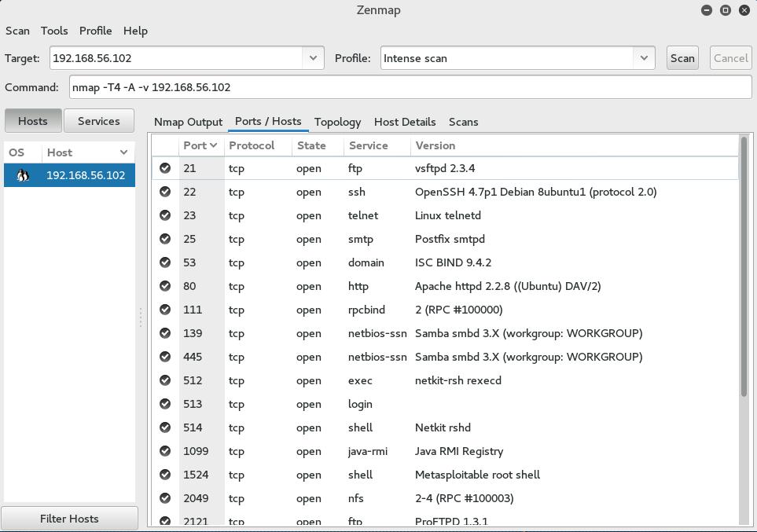
Task: Sort by the State column header
Action: coord(318,145)
